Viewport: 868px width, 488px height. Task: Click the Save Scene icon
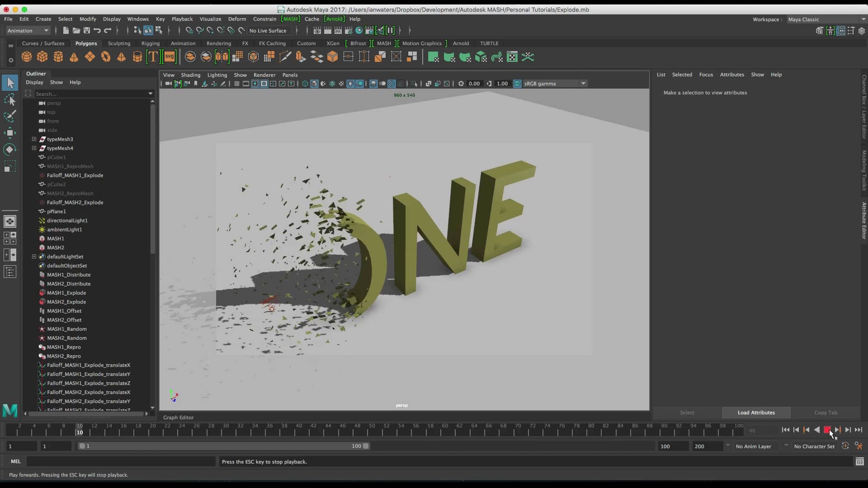coord(87,30)
